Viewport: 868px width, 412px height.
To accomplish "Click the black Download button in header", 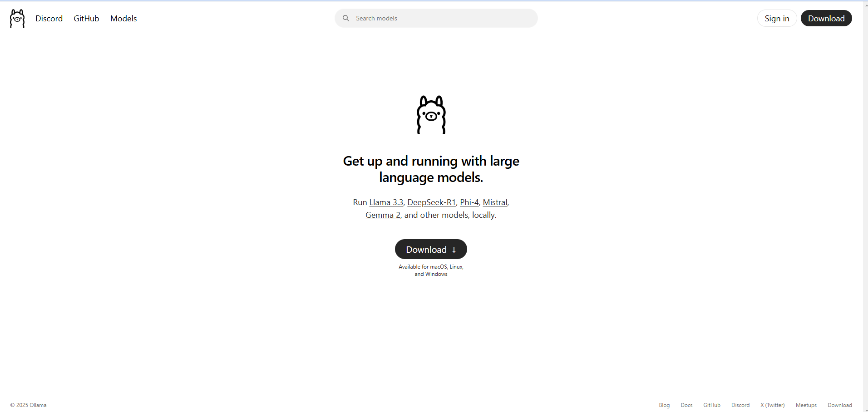I will click(x=826, y=18).
